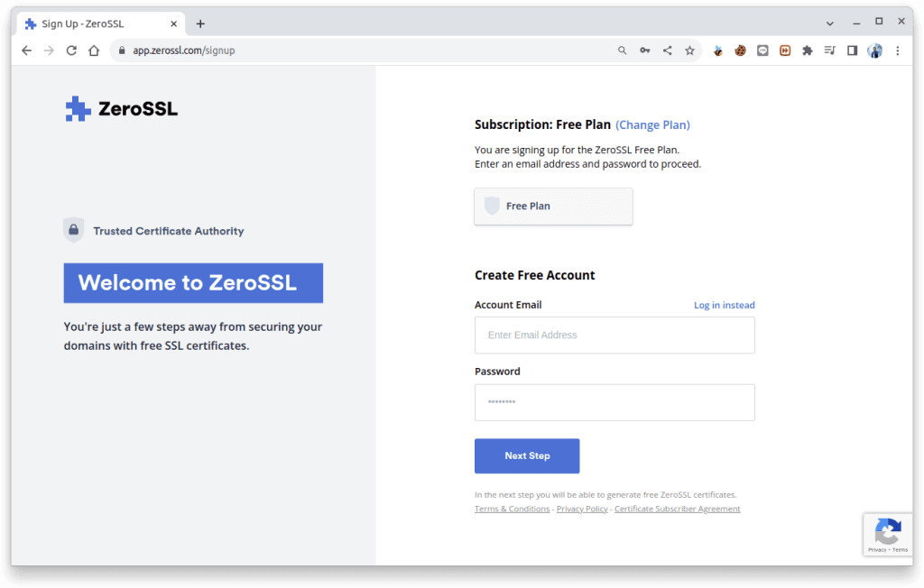Select the Free Plan card

[x=553, y=207]
